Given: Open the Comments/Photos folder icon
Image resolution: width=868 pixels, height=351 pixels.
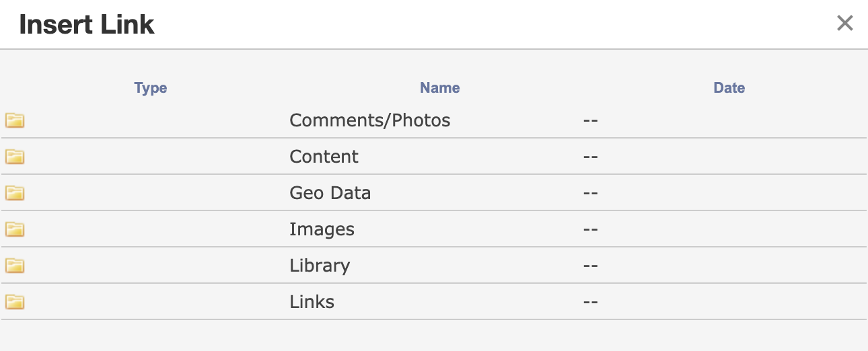Looking at the screenshot, I should coord(15,120).
